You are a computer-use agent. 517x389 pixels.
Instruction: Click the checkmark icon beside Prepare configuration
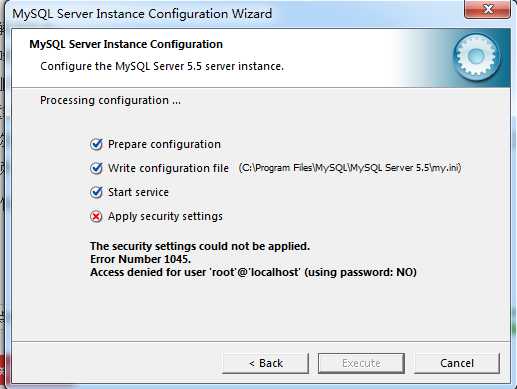point(96,144)
